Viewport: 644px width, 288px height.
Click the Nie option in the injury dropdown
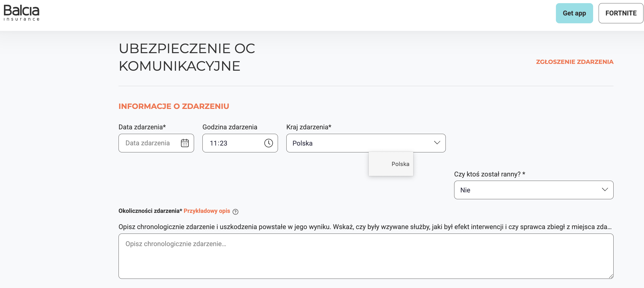465,190
